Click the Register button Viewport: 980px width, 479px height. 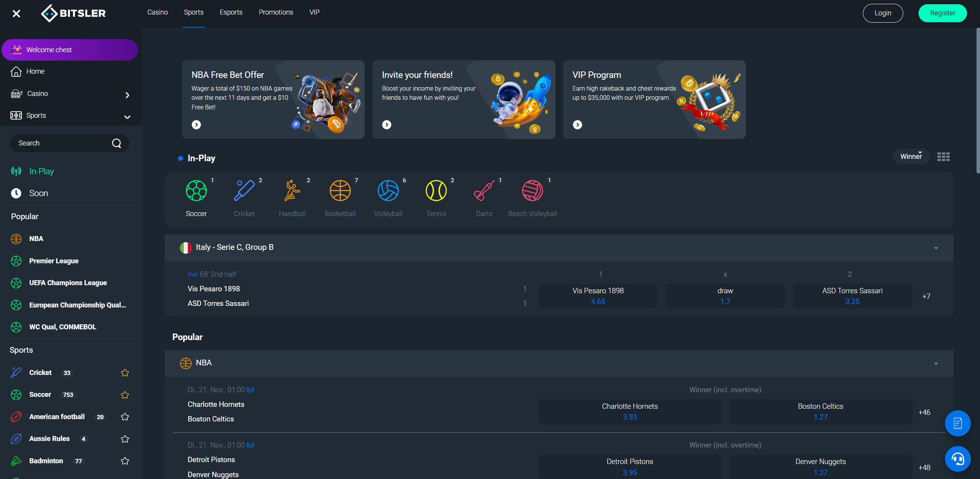point(942,13)
